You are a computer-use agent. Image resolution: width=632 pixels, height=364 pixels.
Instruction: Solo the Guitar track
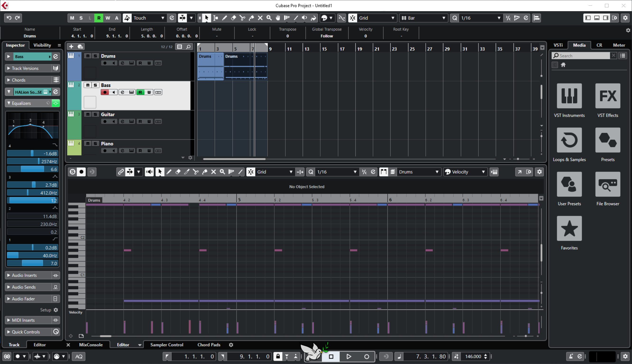click(x=95, y=114)
